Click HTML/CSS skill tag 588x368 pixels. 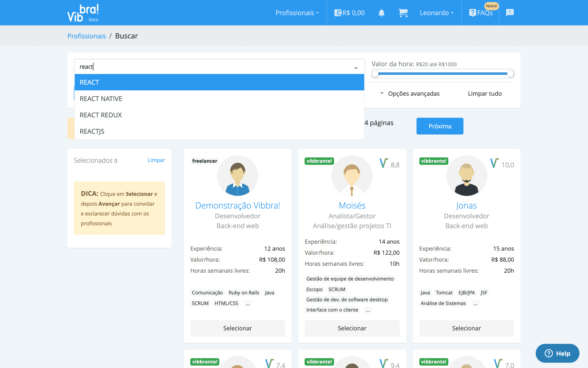point(226,303)
